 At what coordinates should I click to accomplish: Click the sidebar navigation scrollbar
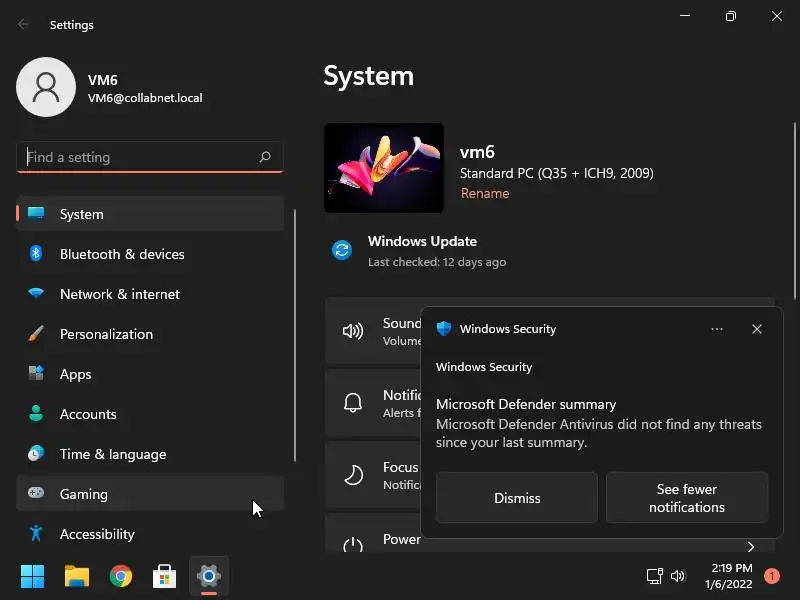(x=295, y=336)
